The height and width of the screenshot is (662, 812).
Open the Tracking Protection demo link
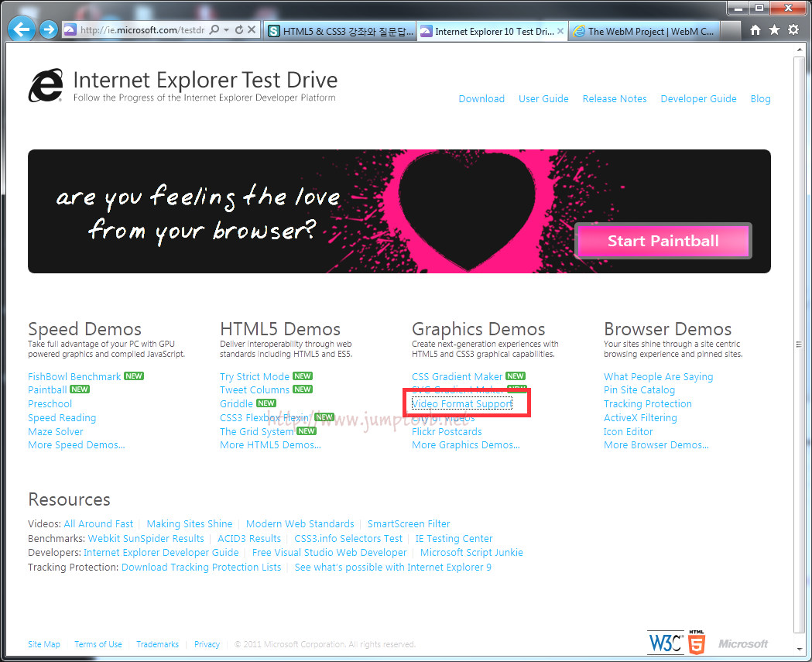point(647,403)
